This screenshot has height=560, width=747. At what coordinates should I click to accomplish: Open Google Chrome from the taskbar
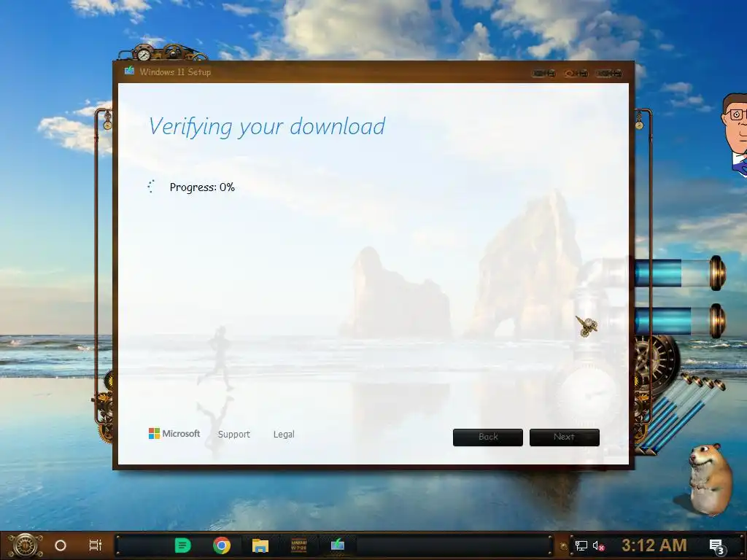222,545
